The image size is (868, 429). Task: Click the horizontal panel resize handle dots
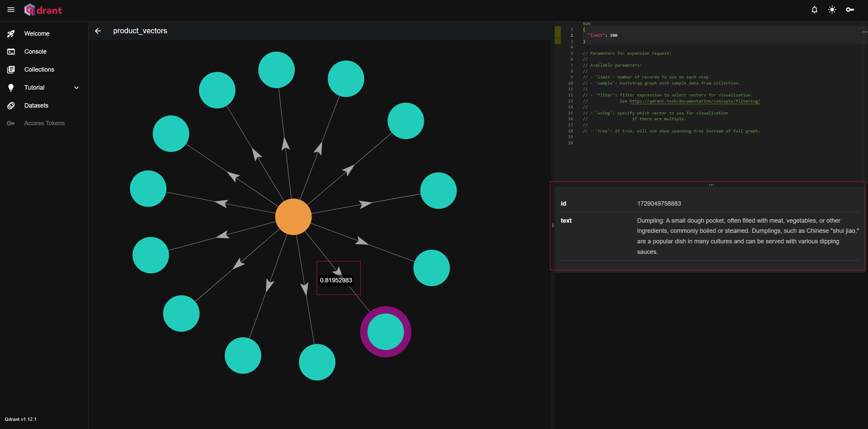tap(711, 185)
